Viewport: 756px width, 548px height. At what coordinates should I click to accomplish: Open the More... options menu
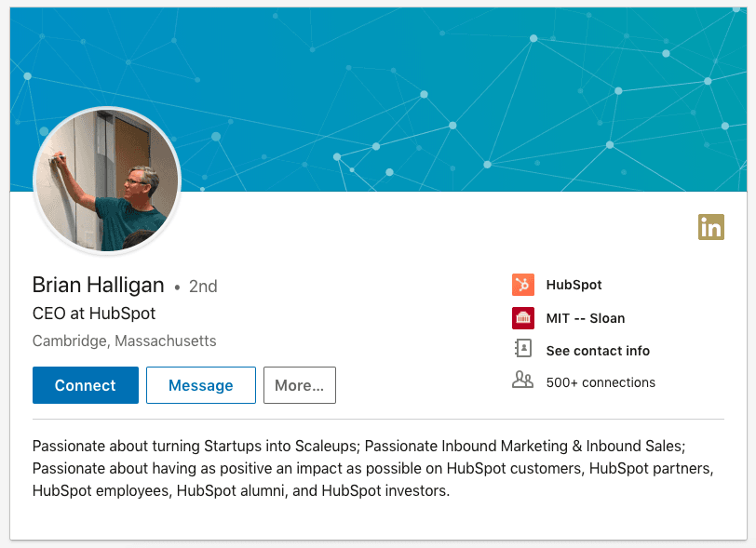[299, 384]
